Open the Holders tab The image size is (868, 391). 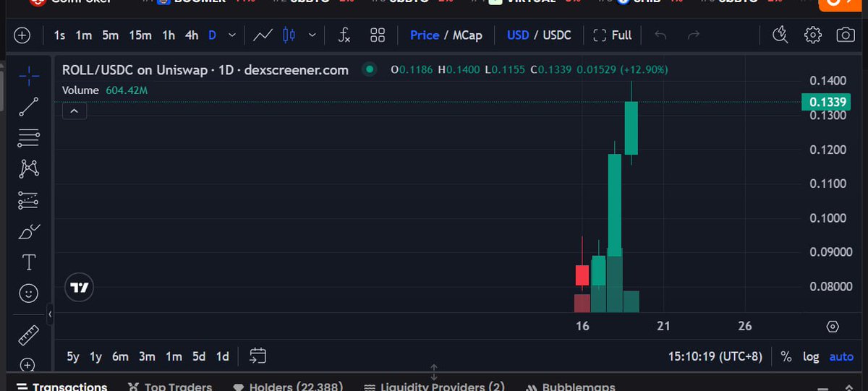click(288, 387)
